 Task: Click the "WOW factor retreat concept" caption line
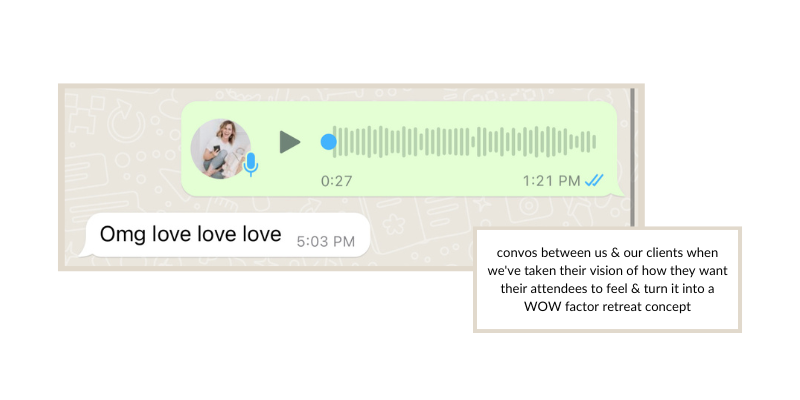(607, 307)
